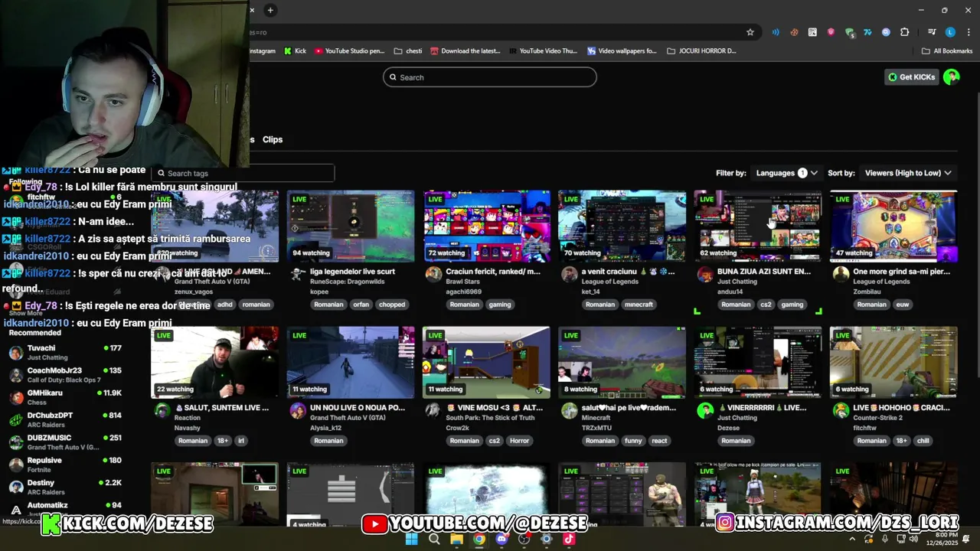This screenshot has height=551, width=980.
Task: Select the irl tag
Action: (x=240, y=441)
